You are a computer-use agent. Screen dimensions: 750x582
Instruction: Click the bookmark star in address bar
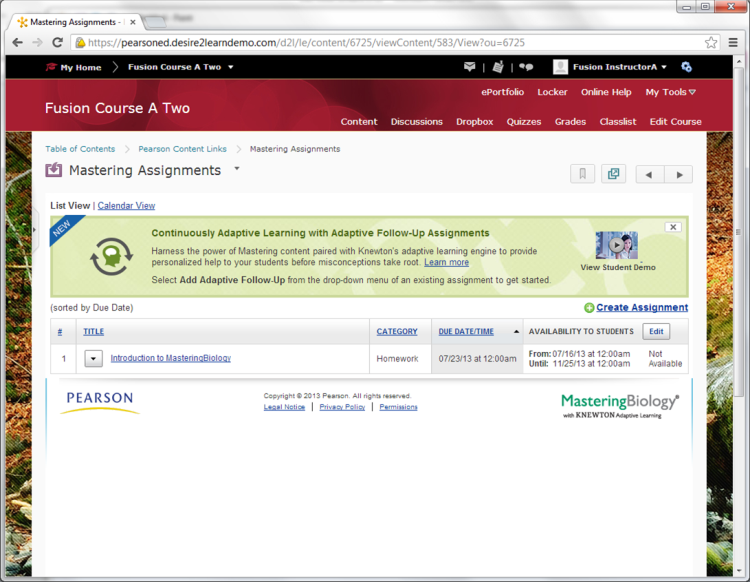click(x=711, y=42)
